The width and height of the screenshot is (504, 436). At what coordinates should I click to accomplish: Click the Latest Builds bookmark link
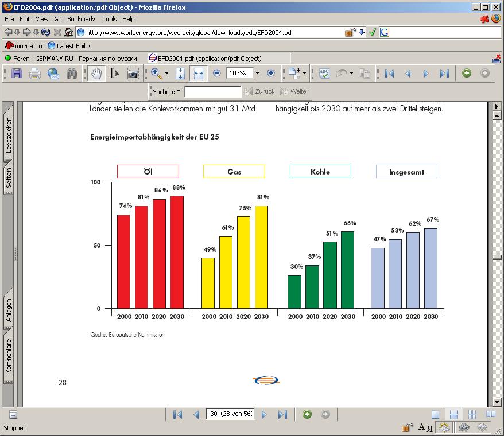pyautogui.click(x=70, y=45)
